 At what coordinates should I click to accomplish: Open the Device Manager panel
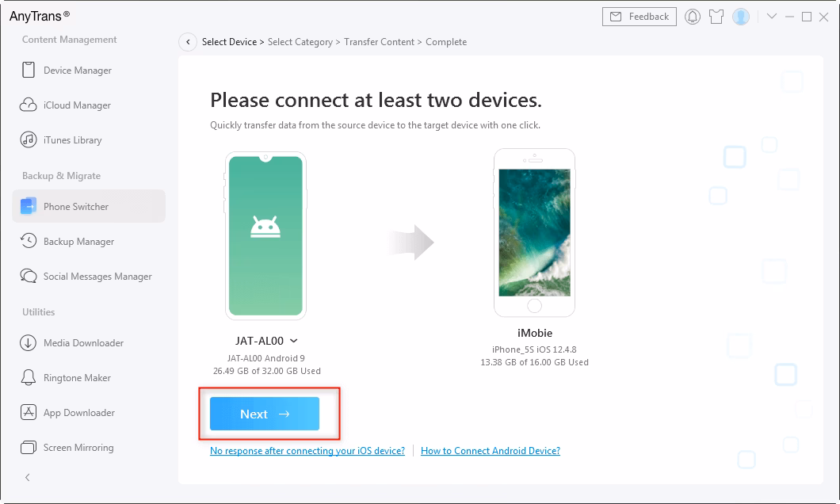(76, 70)
